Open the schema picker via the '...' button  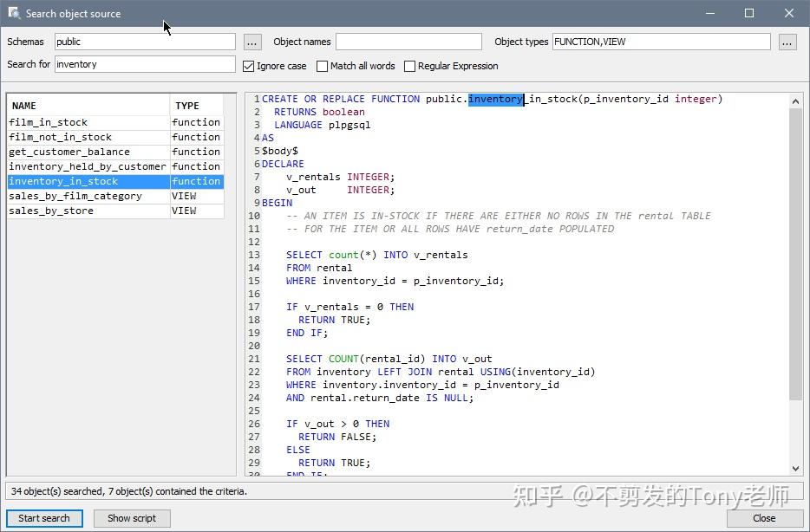tap(251, 41)
